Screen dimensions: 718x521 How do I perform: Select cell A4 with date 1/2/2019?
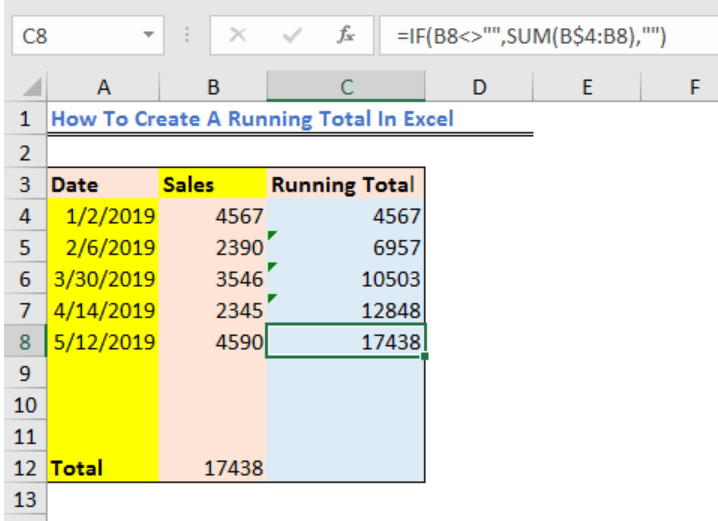click(x=103, y=215)
